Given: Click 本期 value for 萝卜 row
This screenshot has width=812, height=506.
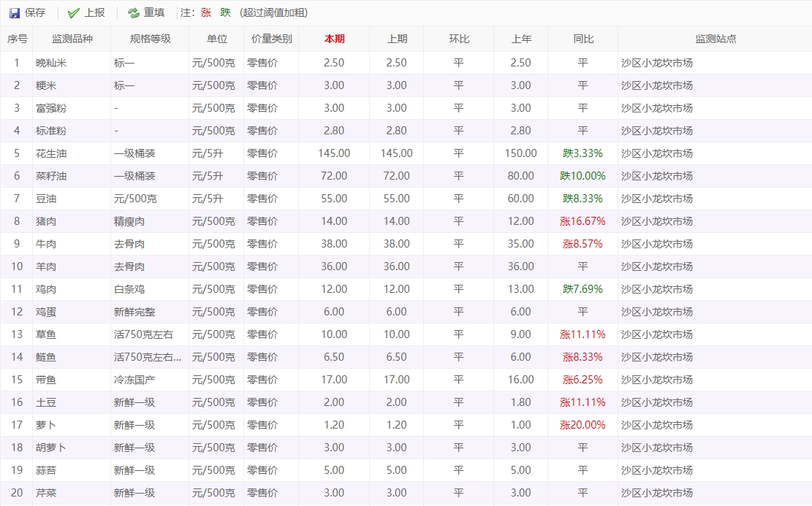Looking at the screenshot, I should point(334,425).
